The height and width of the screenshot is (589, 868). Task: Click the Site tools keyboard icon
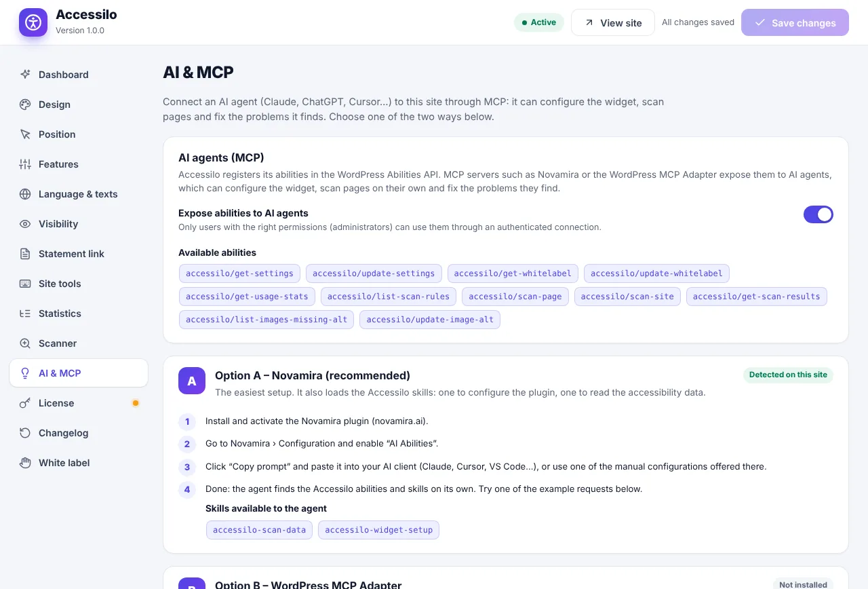[25, 284]
